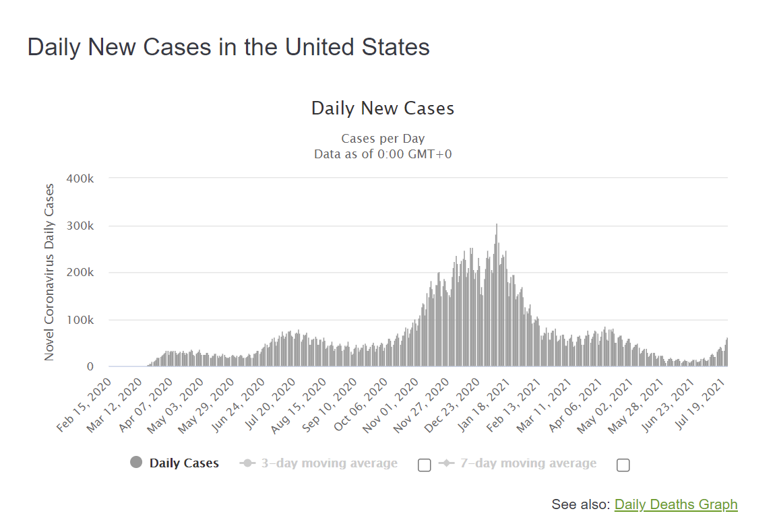Click the 7-day moving average legend text
The width and height of the screenshot is (775, 532).
tap(528, 463)
